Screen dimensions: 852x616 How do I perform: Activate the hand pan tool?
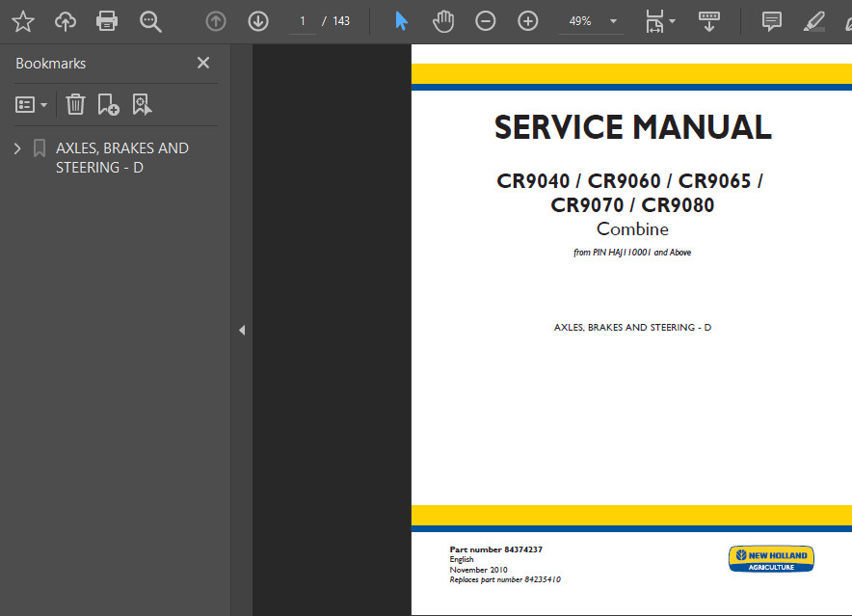pos(443,22)
